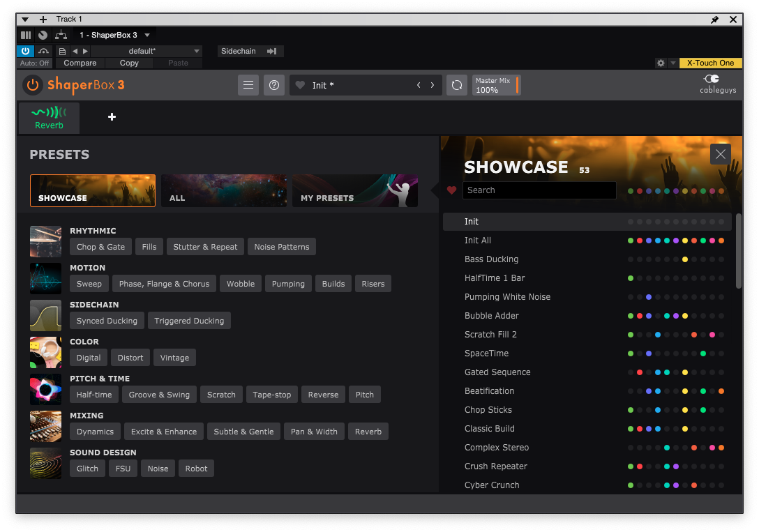The width and height of the screenshot is (759, 532).
Task: Open the help question mark icon
Action: pyautogui.click(x=274, y=85)
